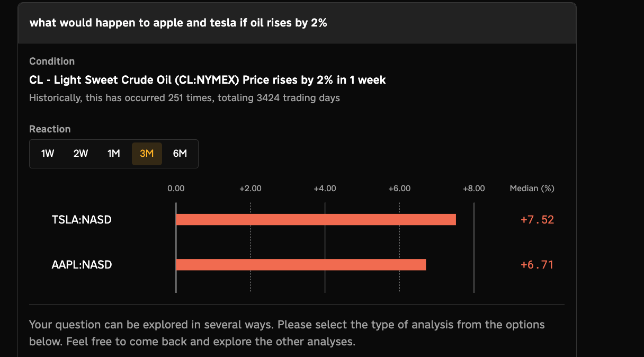Image resolution: width=644 pixels, height=357 pixels.
Task: Click the crude oil condition title
Action: [208, 80]
